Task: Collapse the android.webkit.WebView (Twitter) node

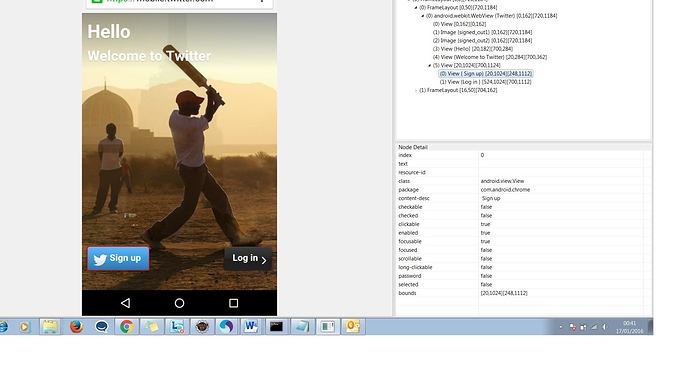Action: coord(422,16)
